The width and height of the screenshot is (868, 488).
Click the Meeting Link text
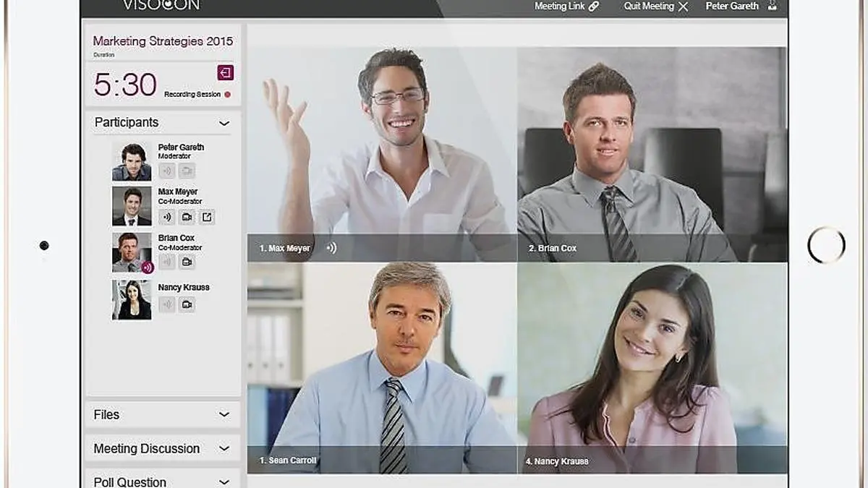[560, 7]
